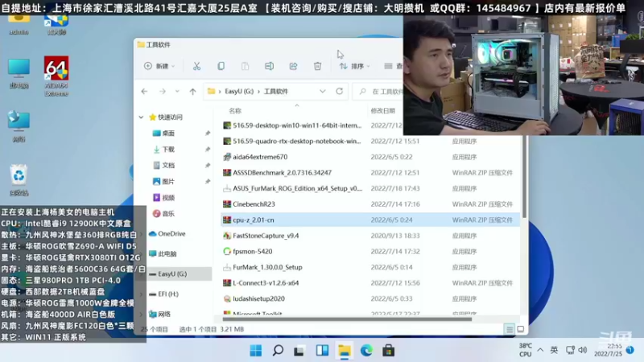
Task: Switch to large thumbnails view icon
Action: coord(520,329)
